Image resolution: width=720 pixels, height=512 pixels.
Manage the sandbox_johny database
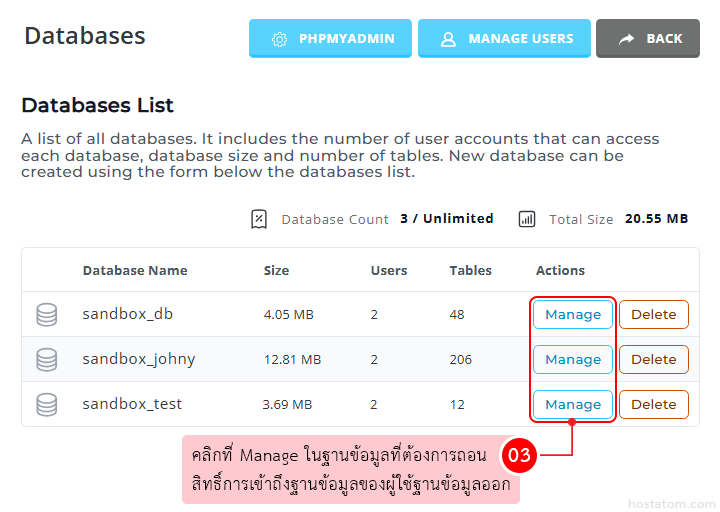point(573,359)
